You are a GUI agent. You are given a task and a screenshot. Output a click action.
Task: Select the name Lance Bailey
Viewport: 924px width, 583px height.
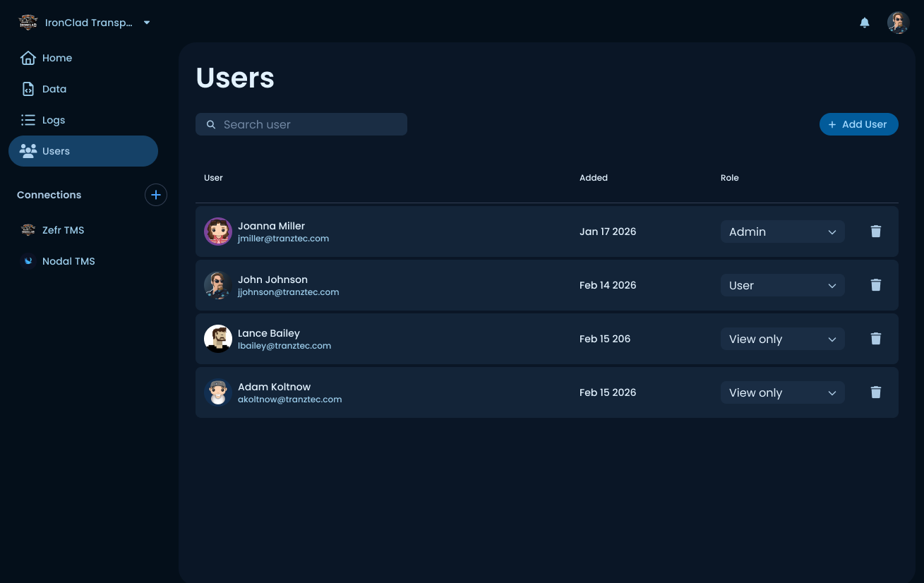tap(269, 333)
